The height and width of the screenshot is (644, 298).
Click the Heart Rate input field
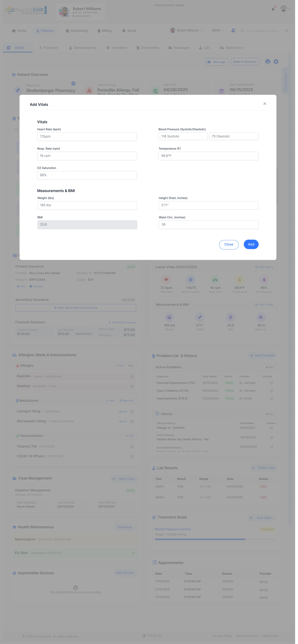pyautogui.click(x=87, y=137)
